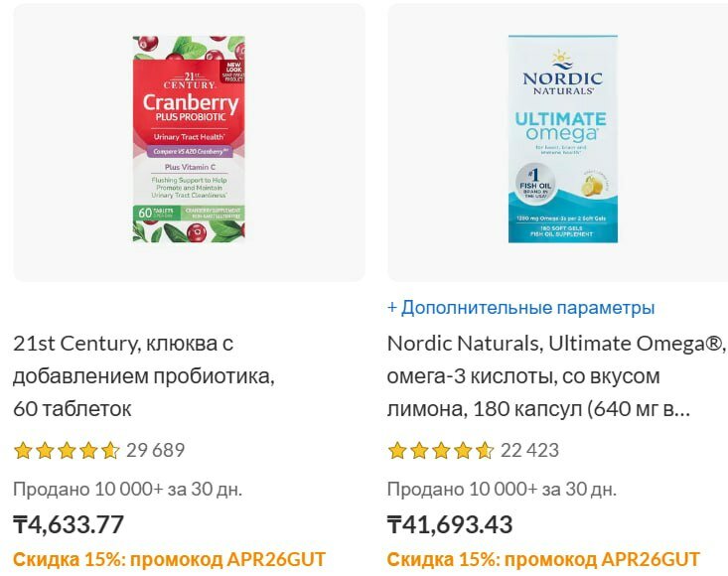
Task: Click the APR26GUT promo under the Cranberry product
Action: tap(169, 559)
